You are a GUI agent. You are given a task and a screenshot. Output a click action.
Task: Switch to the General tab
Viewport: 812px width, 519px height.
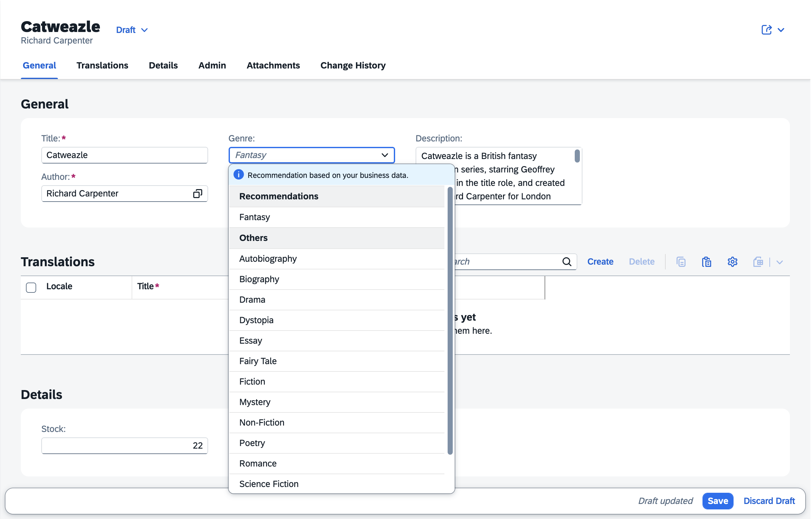pos(39,65)
